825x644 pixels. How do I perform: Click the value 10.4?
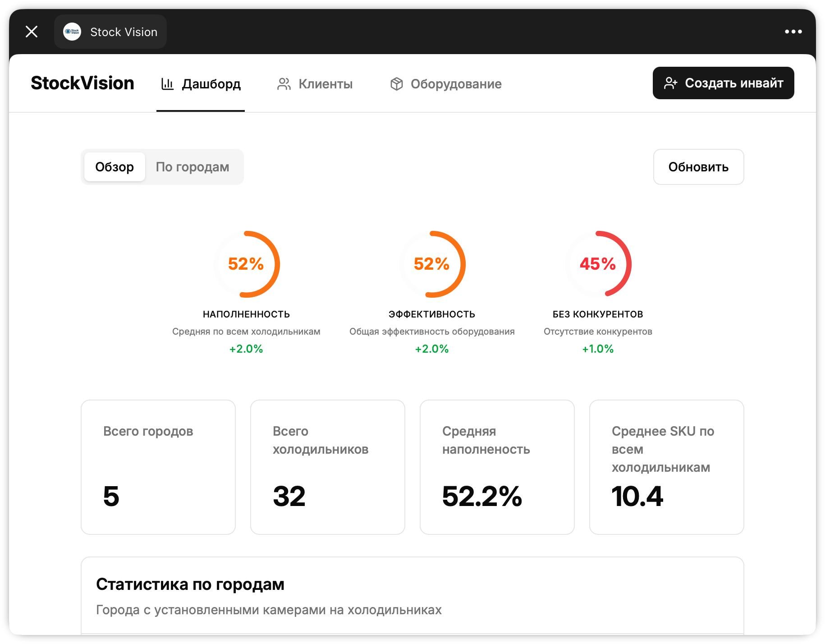(637, 496)
